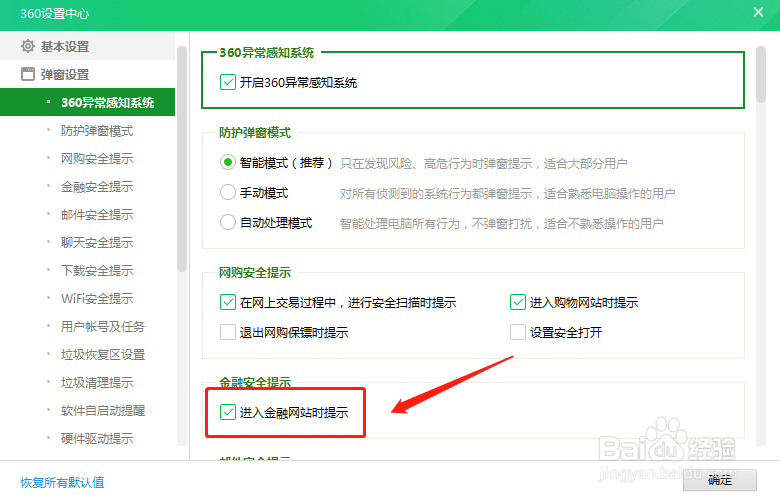780x500 pixels.
Task: Click the gear icon beside 基本设置
Action: coord(28,46)
